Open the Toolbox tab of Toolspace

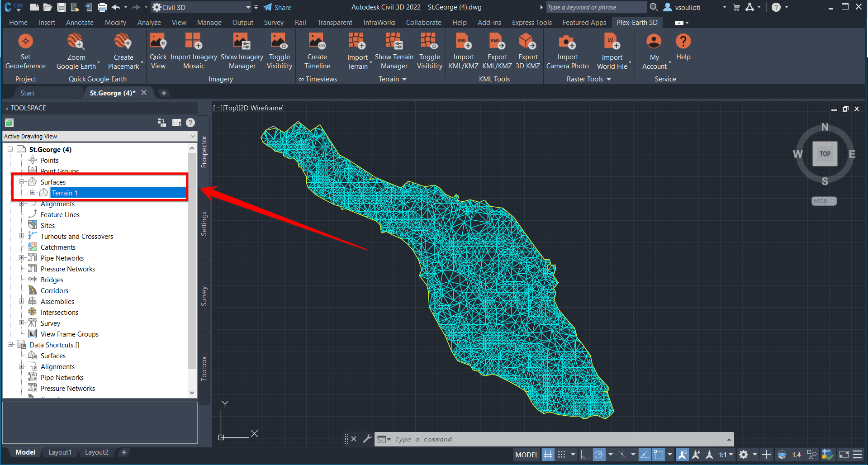[204, 368]
